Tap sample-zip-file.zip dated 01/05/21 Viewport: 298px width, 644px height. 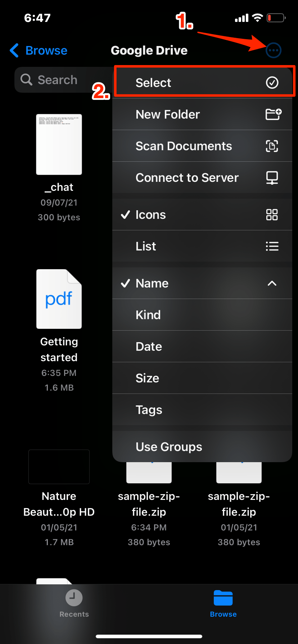pos(239,504)
